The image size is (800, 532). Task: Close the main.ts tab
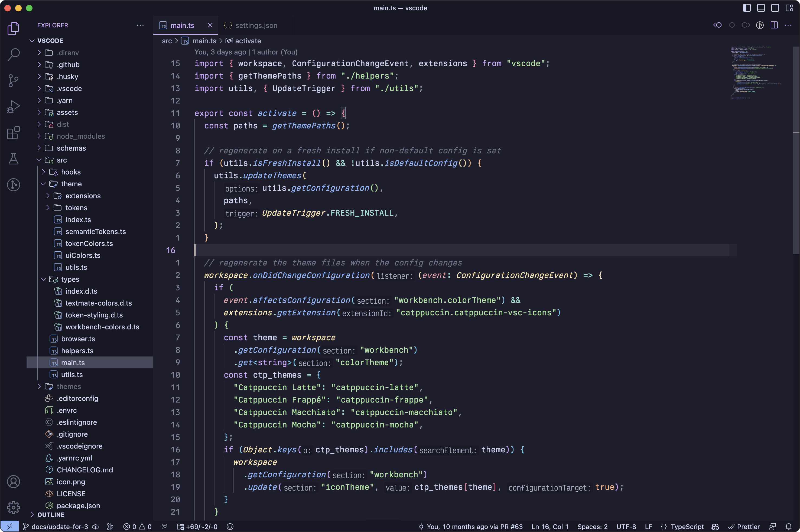point(210,25)
